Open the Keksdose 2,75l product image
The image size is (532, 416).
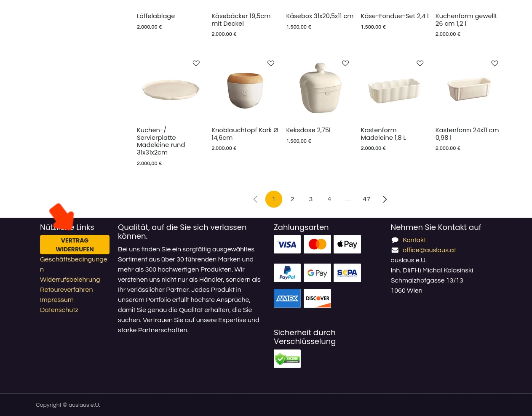tap(320, 88)
